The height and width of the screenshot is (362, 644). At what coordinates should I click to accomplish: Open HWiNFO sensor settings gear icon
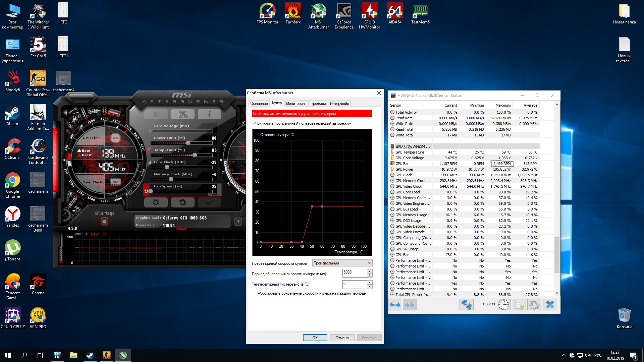534,305
